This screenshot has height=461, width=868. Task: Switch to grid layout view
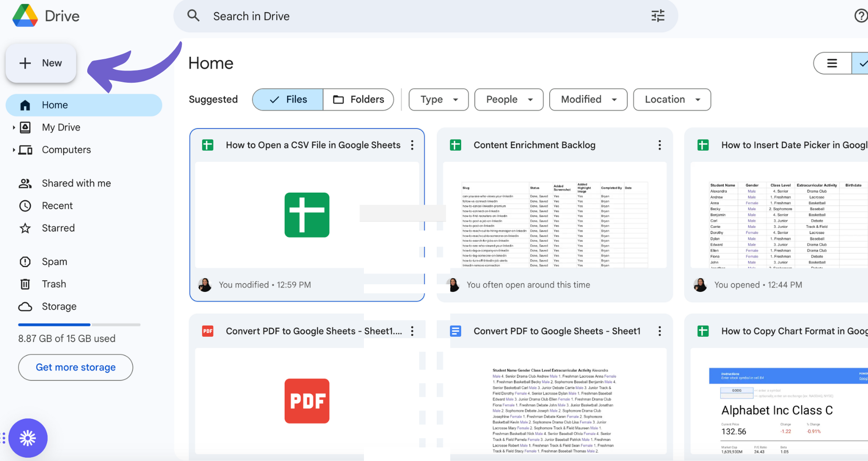tap(860, 63)
